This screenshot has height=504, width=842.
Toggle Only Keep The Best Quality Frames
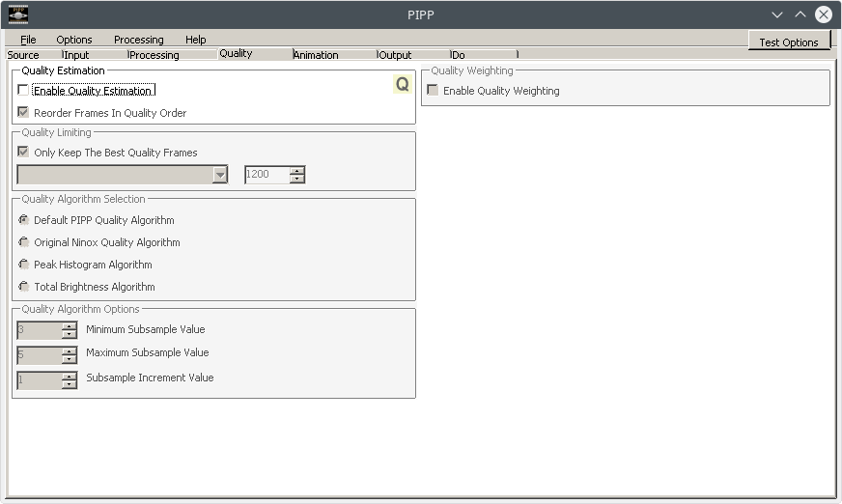point(23,152)
